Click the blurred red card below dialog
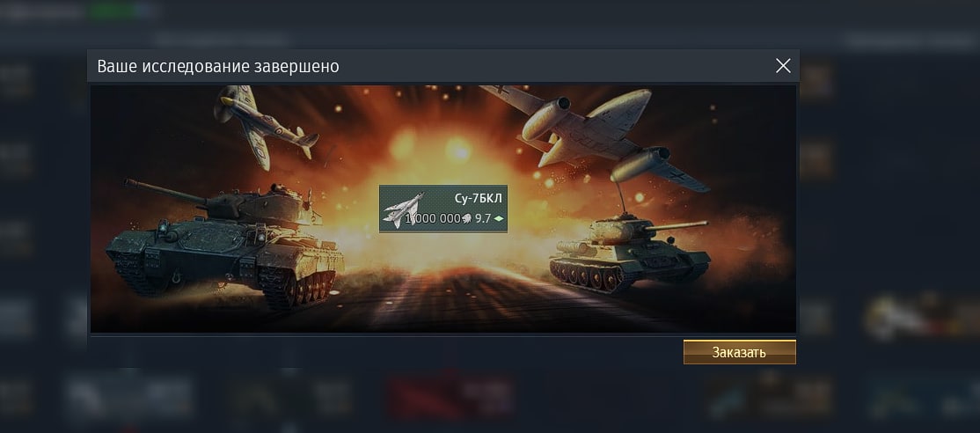980x433 pixels. pos(450,395)
